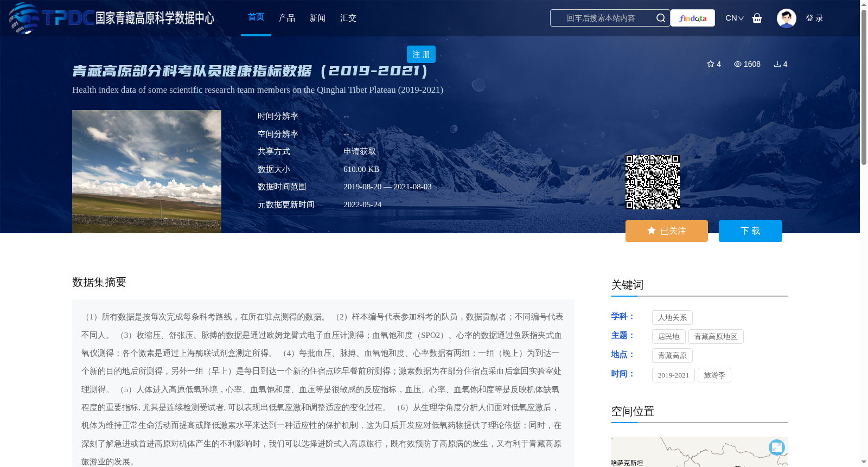Click the TPDC logo in header
Screen dimensions: 868x467
112,18
